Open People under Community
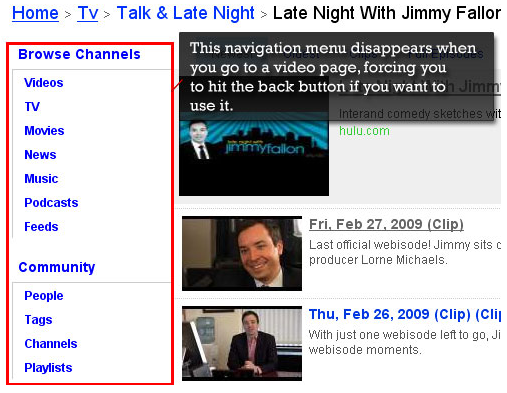This screenshot has width=507, height=393. [44, 296]
